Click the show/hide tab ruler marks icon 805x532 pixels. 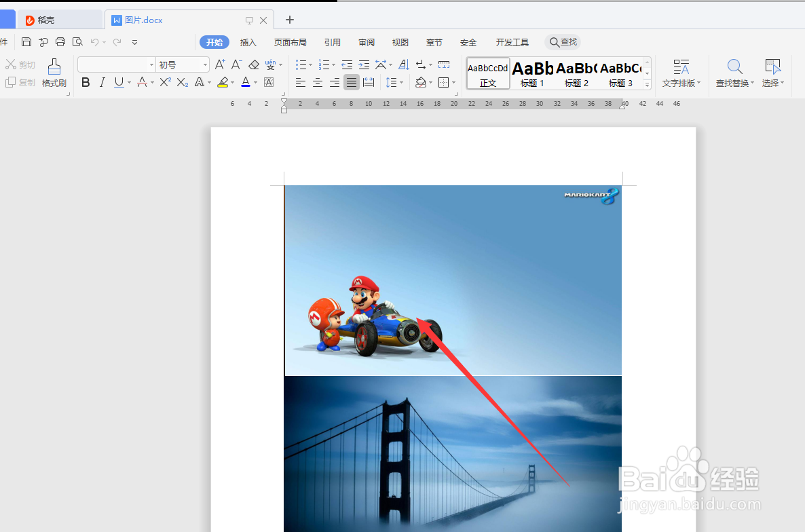coord(444,64)
